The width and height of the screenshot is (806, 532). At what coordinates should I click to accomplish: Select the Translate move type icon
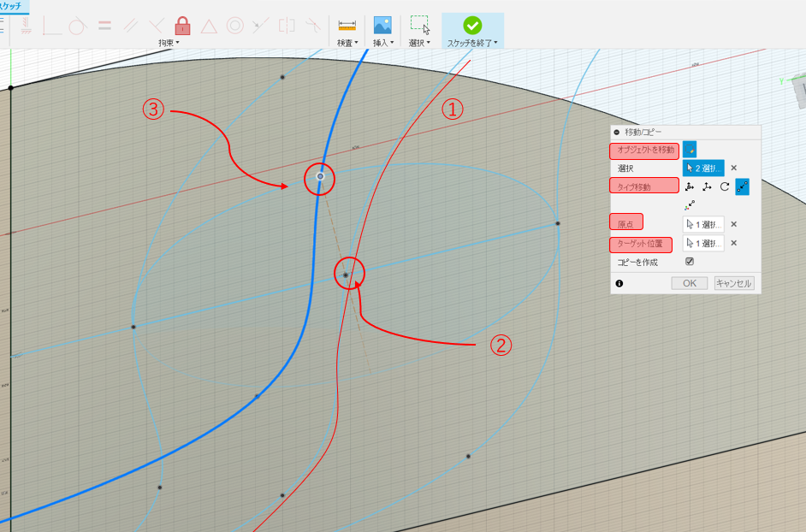708,186
